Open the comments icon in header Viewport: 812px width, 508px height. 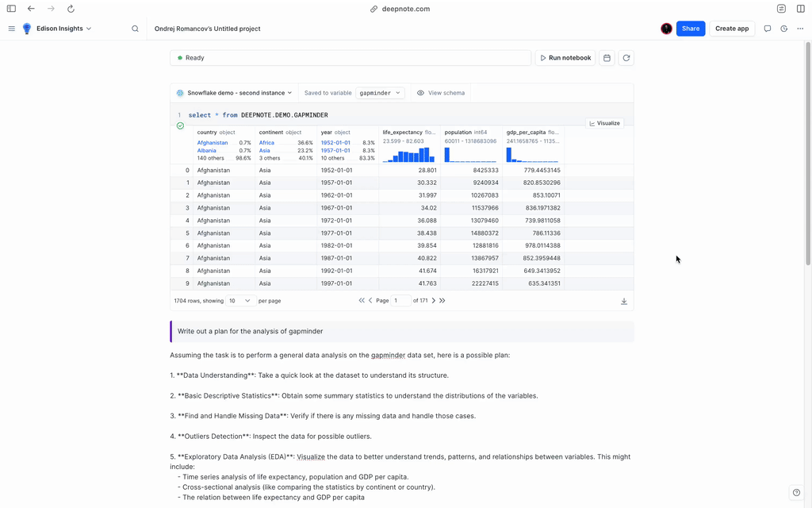coord(768,29)
